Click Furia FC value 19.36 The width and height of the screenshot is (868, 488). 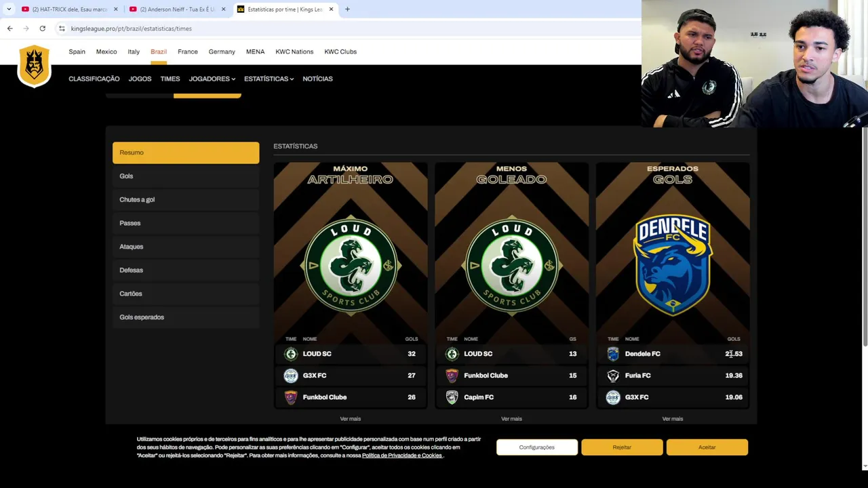(x=734, y=375)
